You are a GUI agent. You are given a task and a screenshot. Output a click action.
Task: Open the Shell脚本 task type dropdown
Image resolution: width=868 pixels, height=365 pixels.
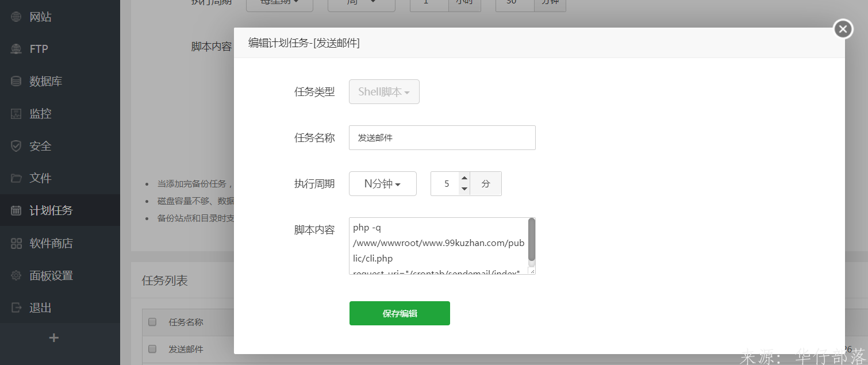(x=384, y=92)
